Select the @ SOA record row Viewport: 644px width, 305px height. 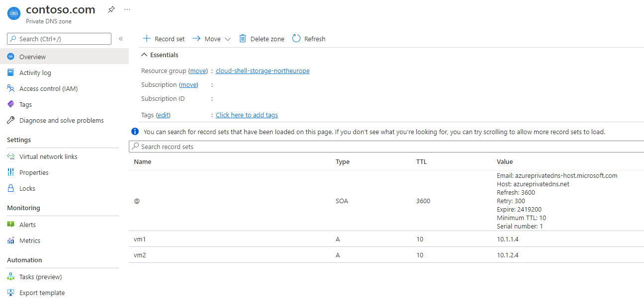[x=386, y=201]
